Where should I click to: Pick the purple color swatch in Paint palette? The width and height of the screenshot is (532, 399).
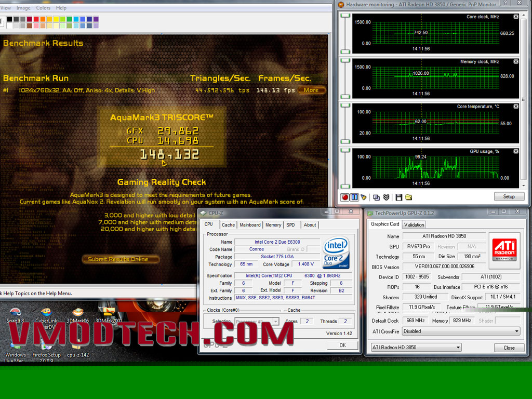click(x=96, y=19)
